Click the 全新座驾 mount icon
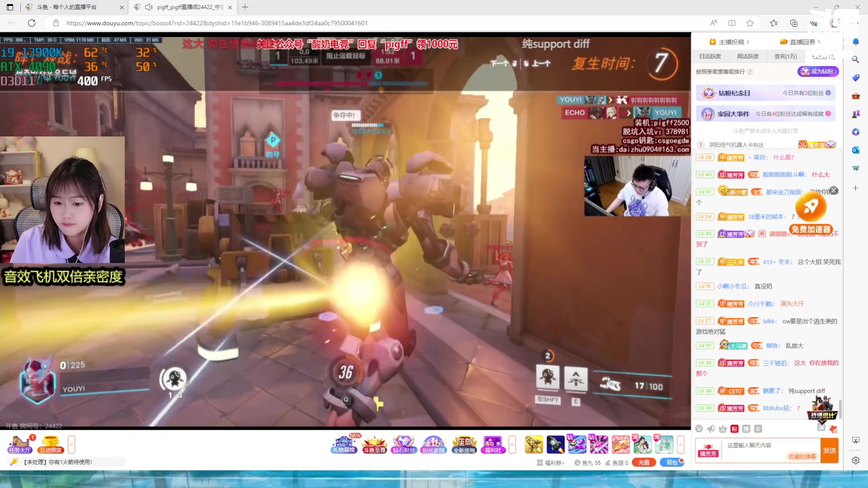The height and width of the screenshot is (488, 868). tap(464, 444)
